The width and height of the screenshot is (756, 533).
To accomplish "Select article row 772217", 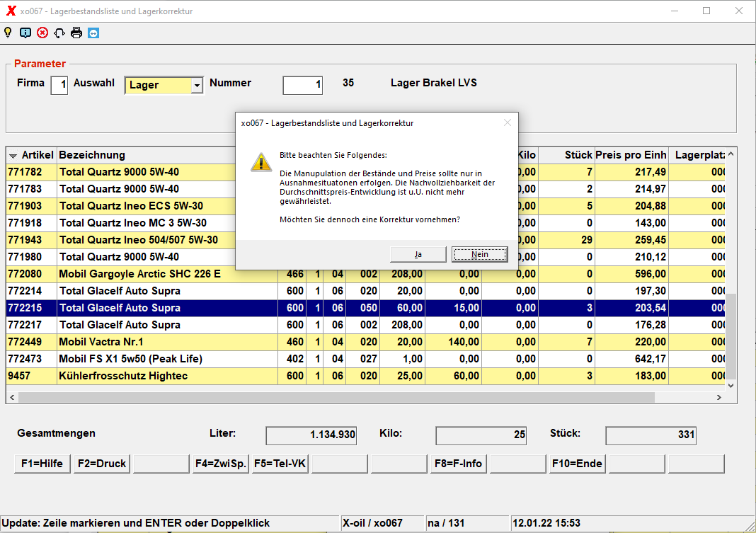I will (366, 325).
